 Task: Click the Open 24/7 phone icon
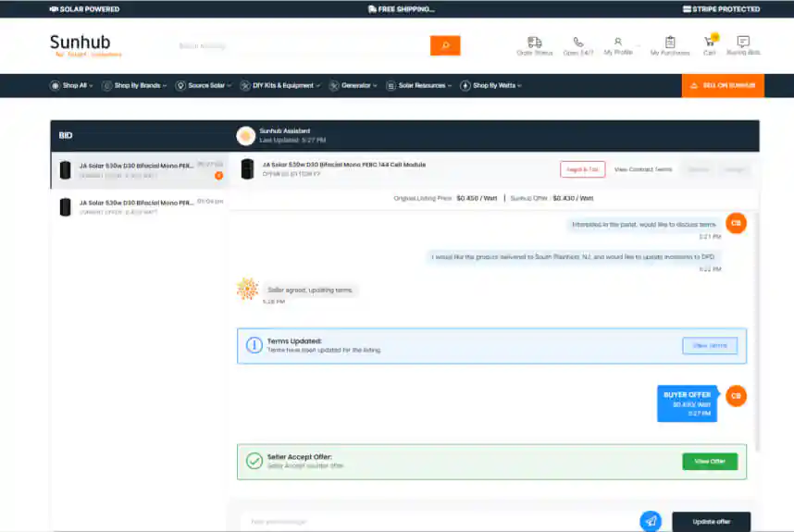pos(577,42)
